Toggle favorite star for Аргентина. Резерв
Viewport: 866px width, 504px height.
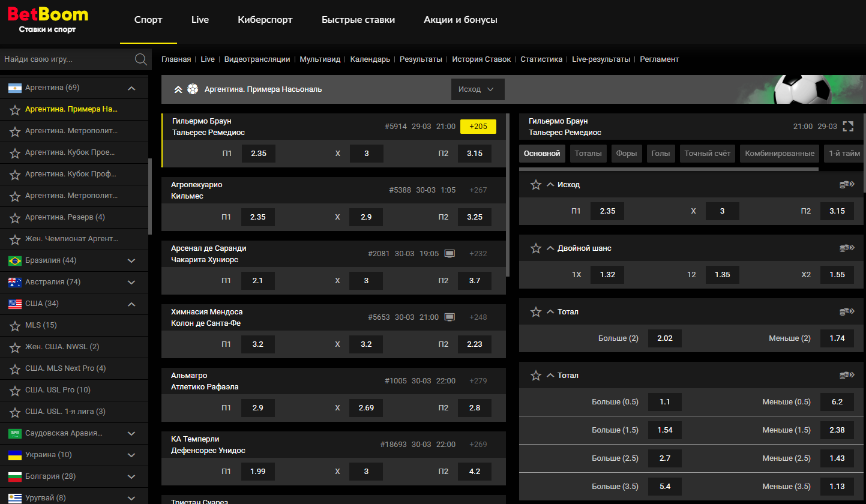click(x=15, y=218)
